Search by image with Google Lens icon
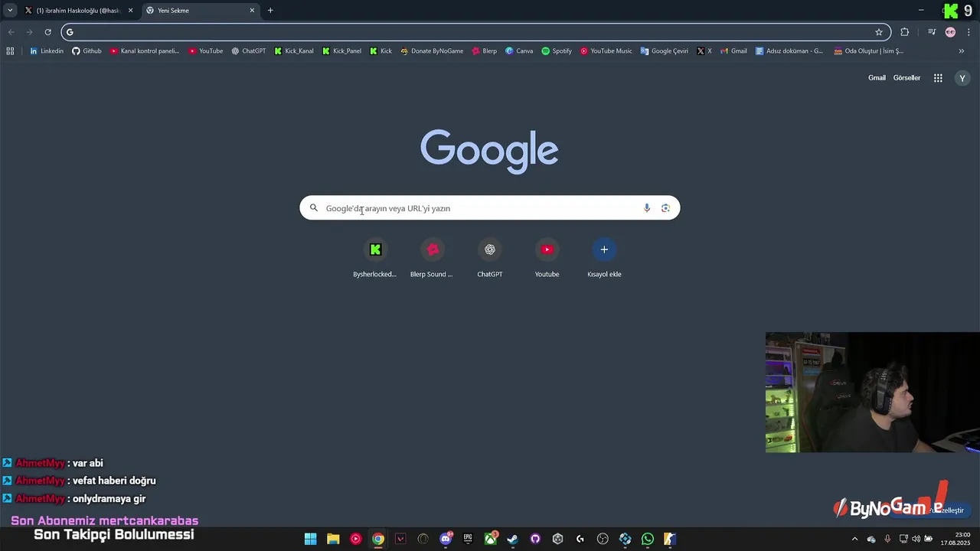The height and width of the screenshot is (551, 980). tap(665, 208)
